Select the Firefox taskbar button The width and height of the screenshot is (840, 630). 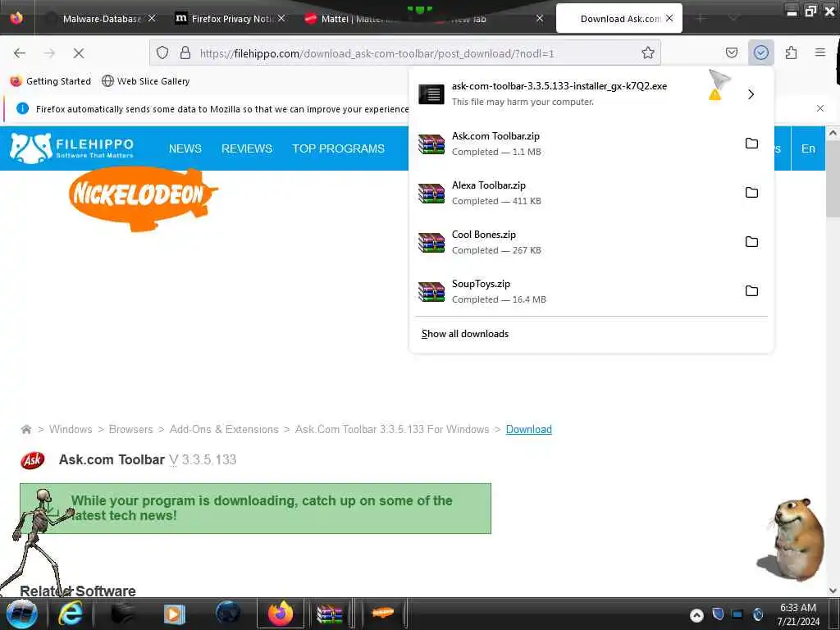[281, 614]
